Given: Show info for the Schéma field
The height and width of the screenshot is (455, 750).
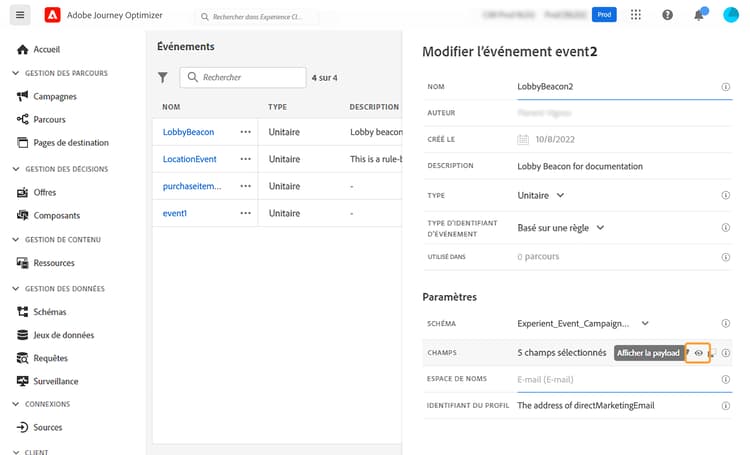Looking at the screenshot, I should (x=726, y=323).
